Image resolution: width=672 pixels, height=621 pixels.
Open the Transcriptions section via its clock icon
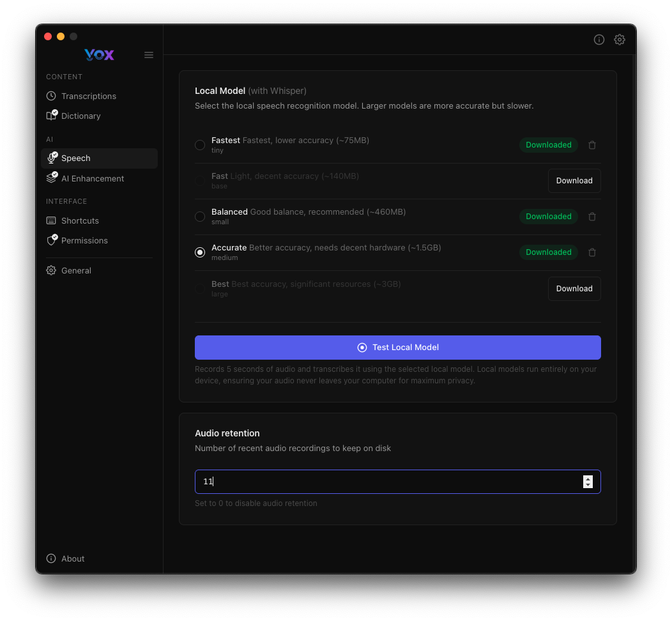(51, 96)
